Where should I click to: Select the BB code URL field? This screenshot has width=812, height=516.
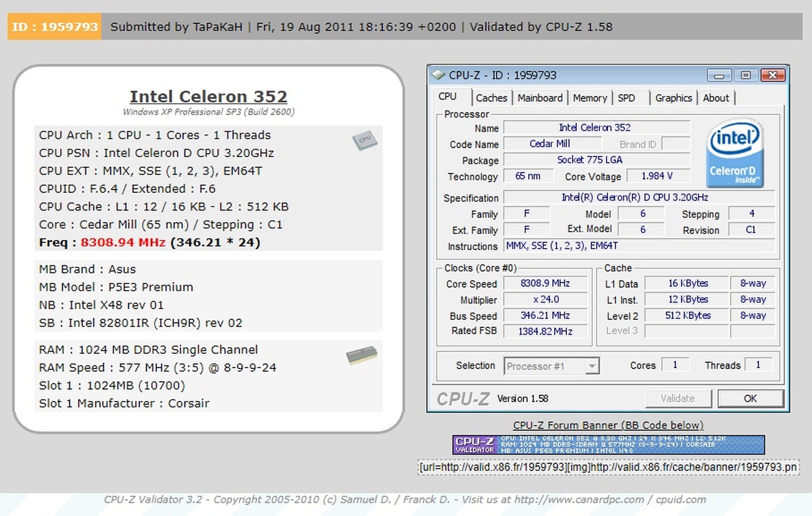(608, 467)
